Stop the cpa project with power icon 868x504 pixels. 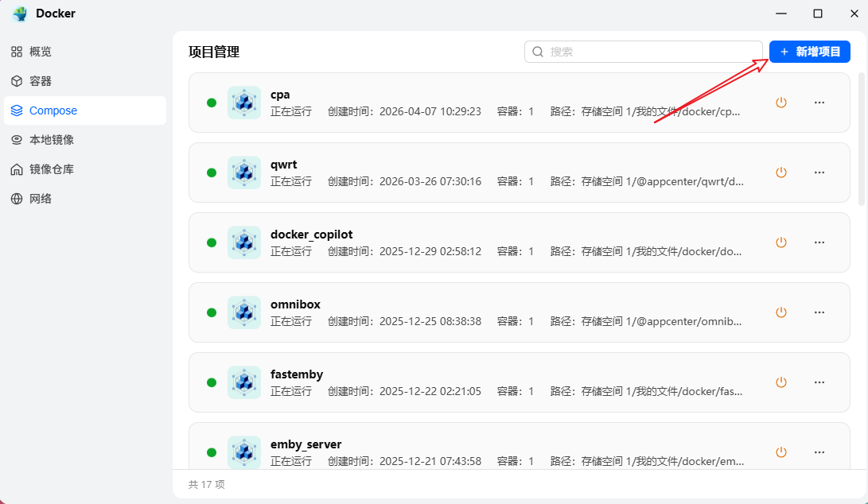point(781,103)
